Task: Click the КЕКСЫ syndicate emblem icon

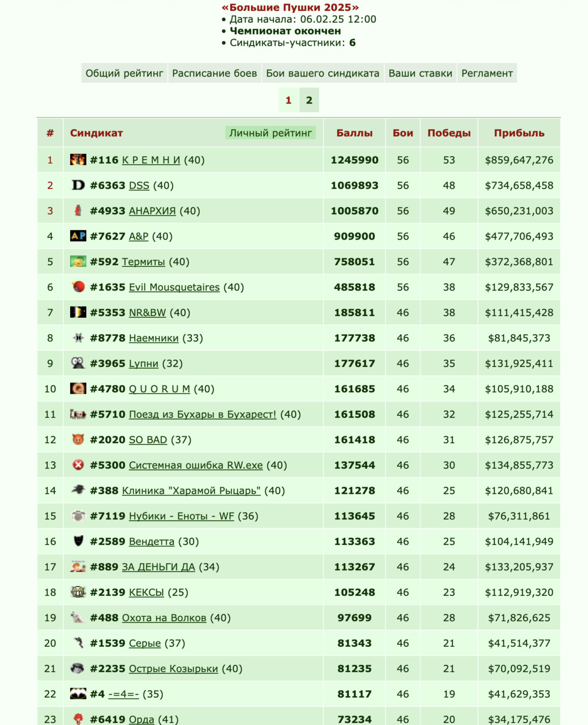Action: [78, 592]
